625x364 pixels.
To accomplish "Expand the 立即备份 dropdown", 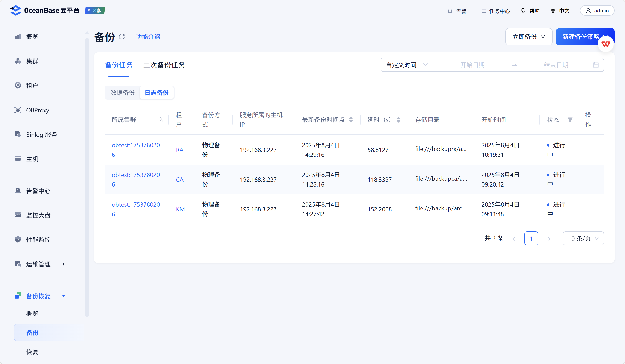I will coord(529,37).
